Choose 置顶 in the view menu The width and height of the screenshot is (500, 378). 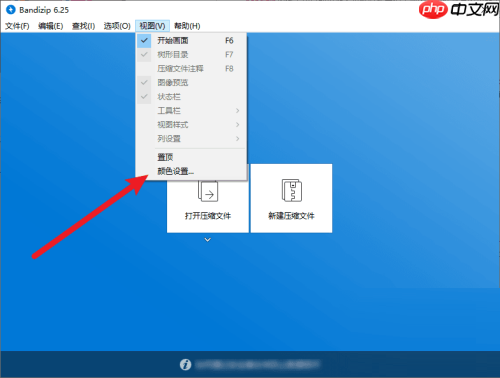pyautogui.click(x=191, y=157)
